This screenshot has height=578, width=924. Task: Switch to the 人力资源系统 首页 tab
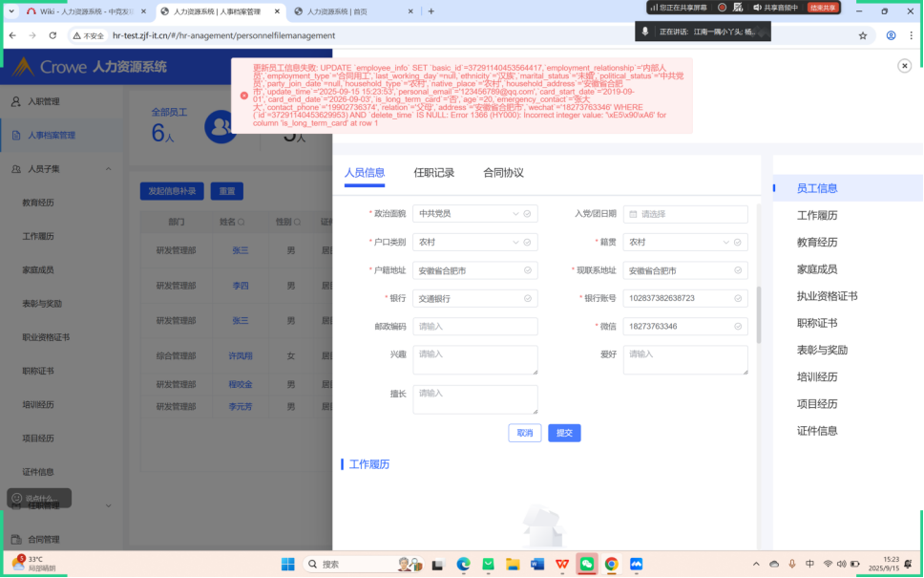click(353, 11)
